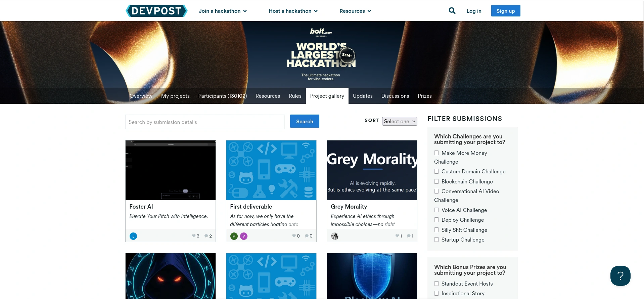Check Make More Money Challenge
The height and width of the screenshot is (299, 644).
436,153
